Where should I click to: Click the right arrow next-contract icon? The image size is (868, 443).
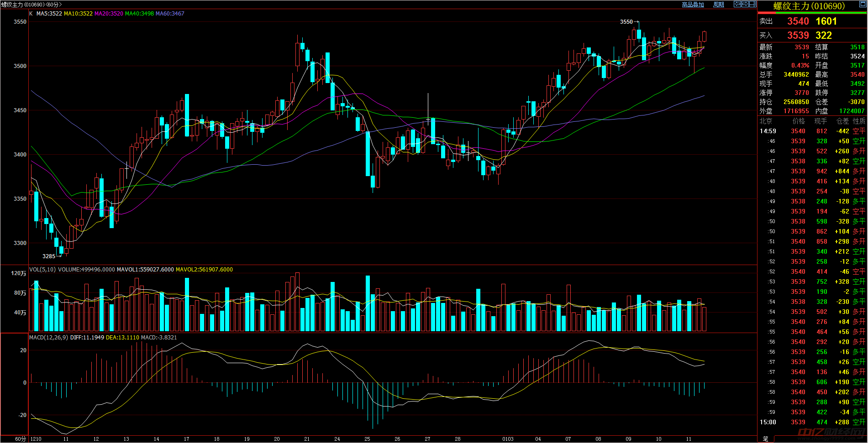click(x=745, y=4)
